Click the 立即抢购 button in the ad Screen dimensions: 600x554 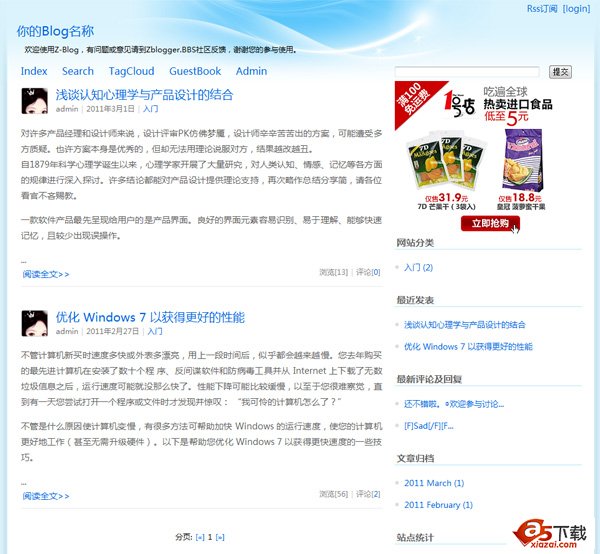tap(490, 223)
